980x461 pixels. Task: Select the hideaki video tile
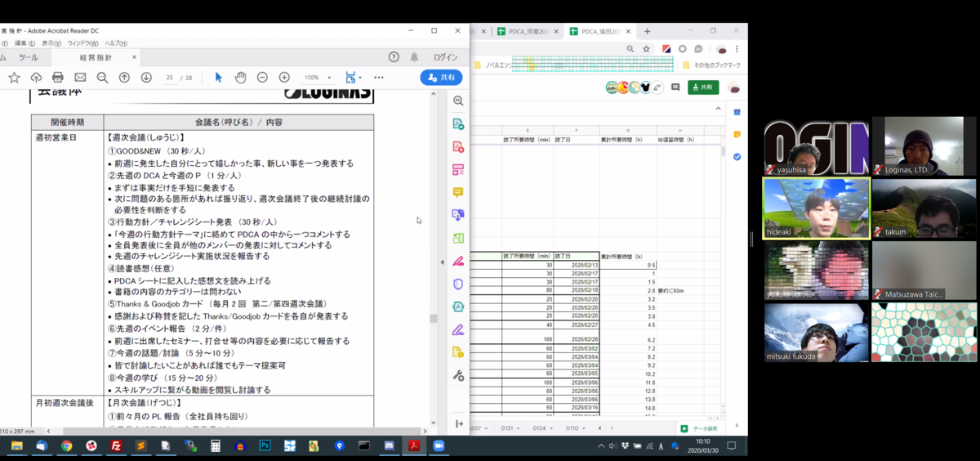click(x=816, y=208)
